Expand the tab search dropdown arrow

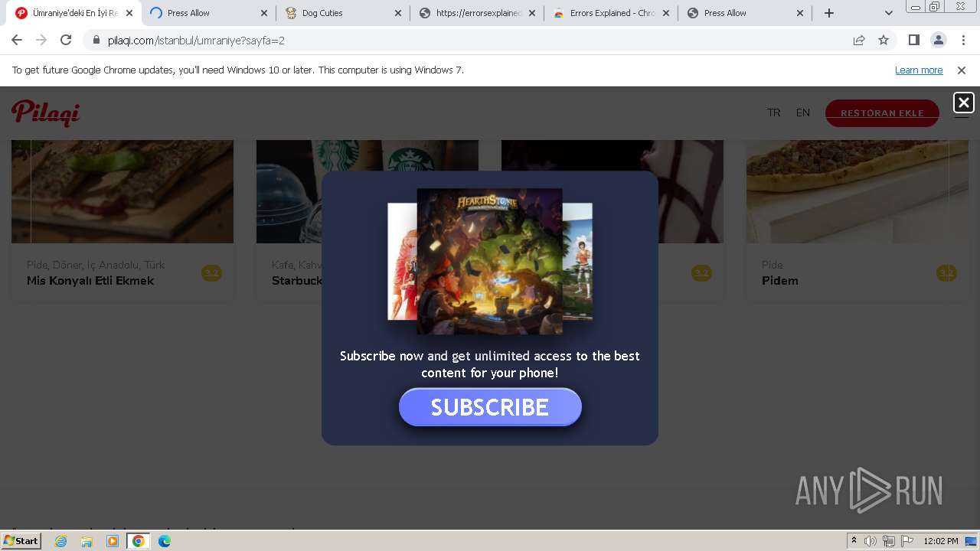point(888,13)
